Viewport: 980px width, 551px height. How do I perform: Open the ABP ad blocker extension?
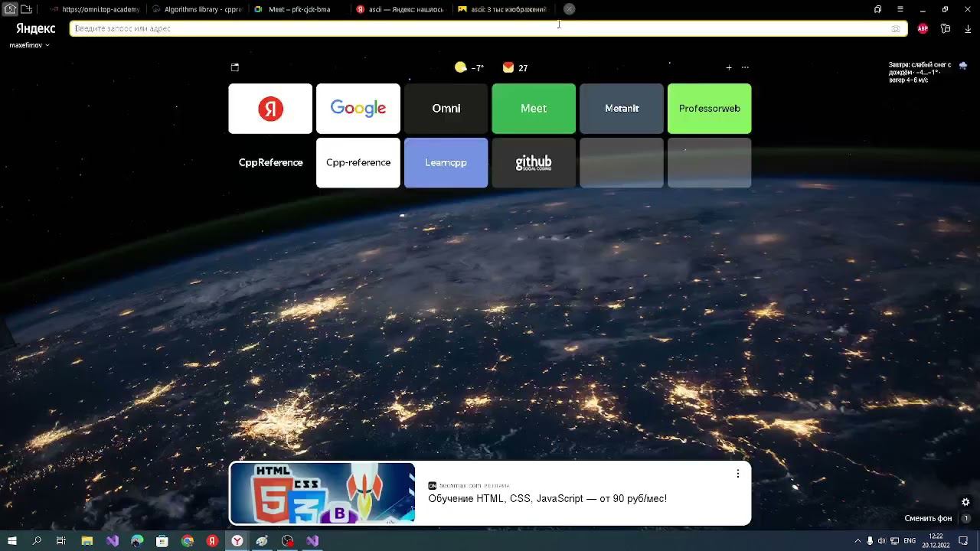pyautogui.click(x=923, y=28)
